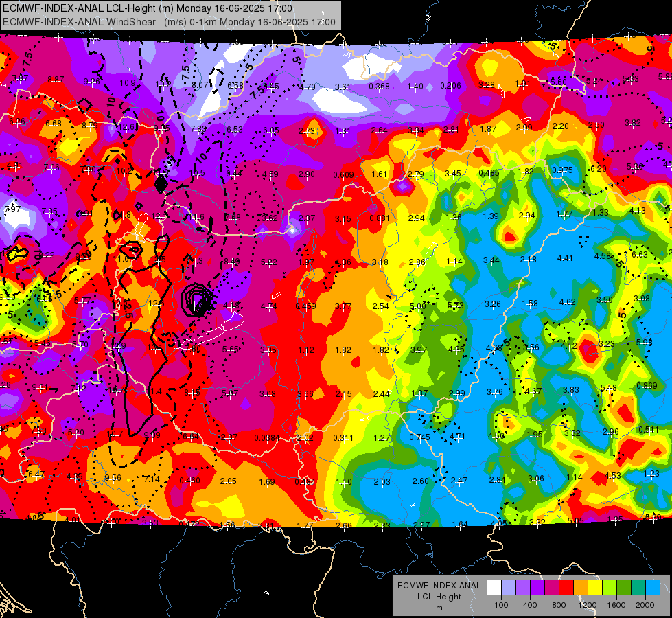This screenshot has width=672, height=618.
Task: Click the wind shear value 6.20
Action: 599,169
